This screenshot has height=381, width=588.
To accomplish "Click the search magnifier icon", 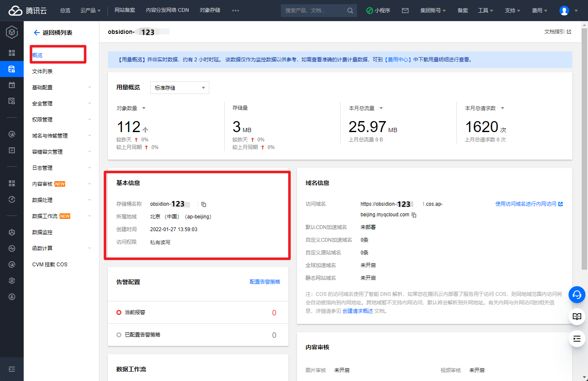I will coord(350,11).
